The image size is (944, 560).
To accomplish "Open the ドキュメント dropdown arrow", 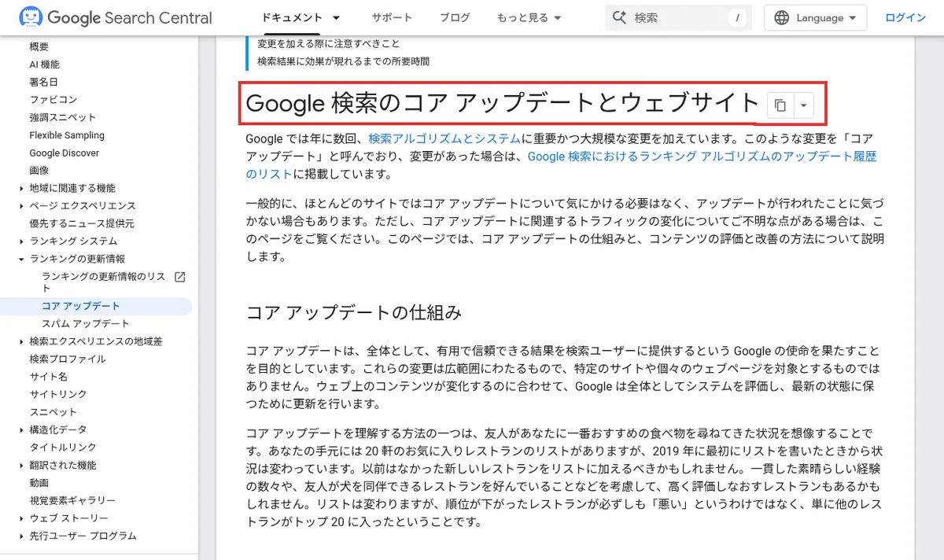I will 337,17.
